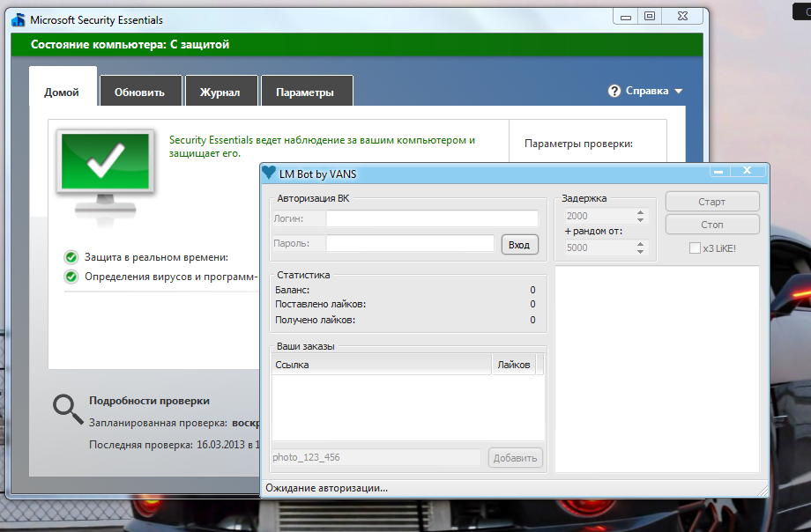Expand the Справка dropdown arrow

click(x=679, y=92)
